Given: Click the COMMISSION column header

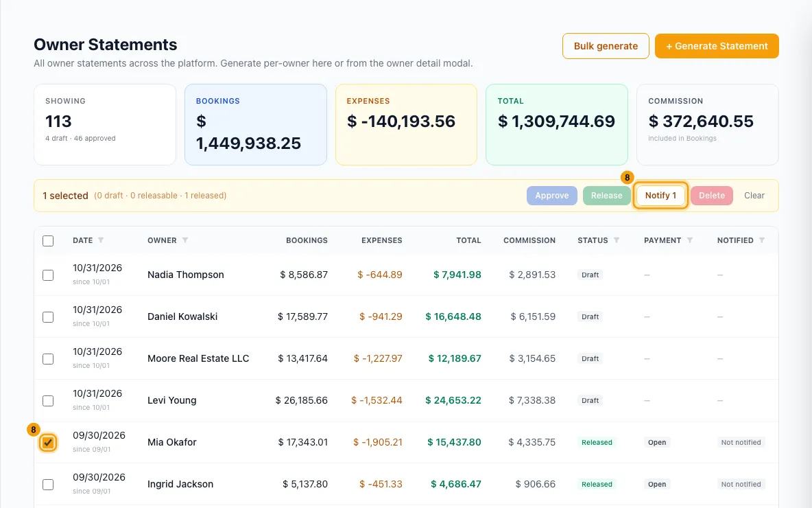Looking at the screenshot, I should click(x=529, y=240).
